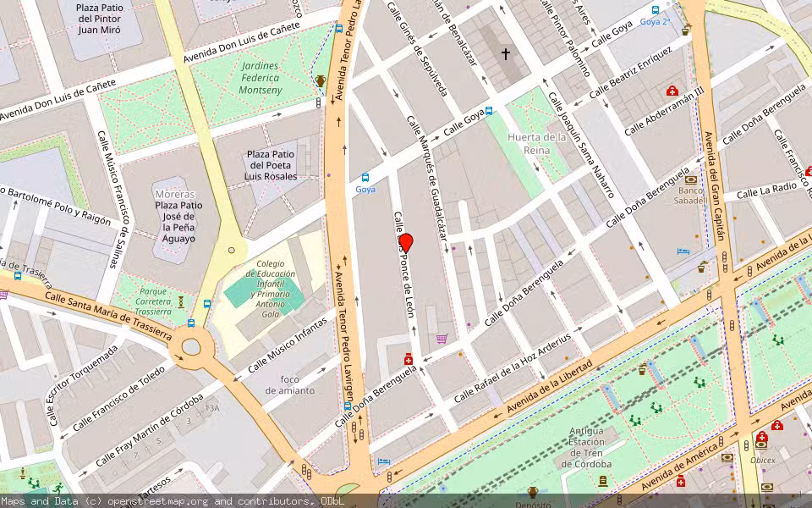Click the red location pin marker

pos(405,243)
